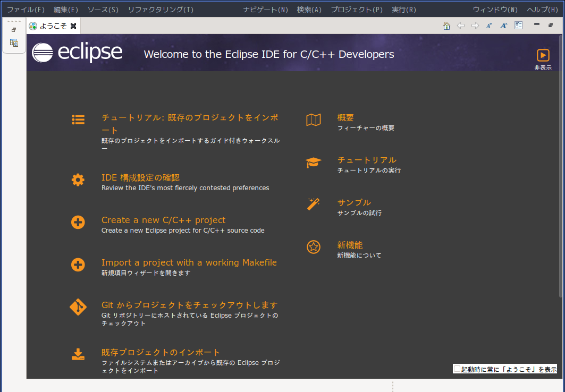This screenshot has height=392, width=565.
Task: Maximize the welcome view panel
Action: coord(551,25)
